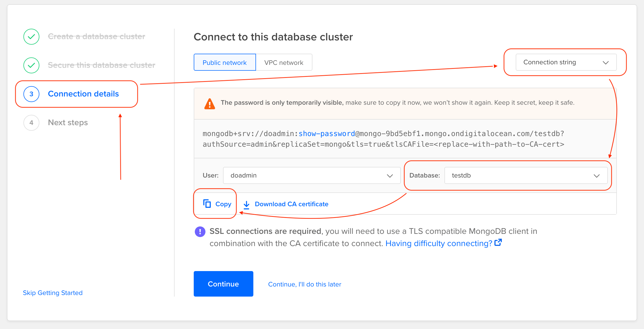The image size is (644, 329).
Task: Open the User dropdown showing doadmin
Action: point(311,175)
